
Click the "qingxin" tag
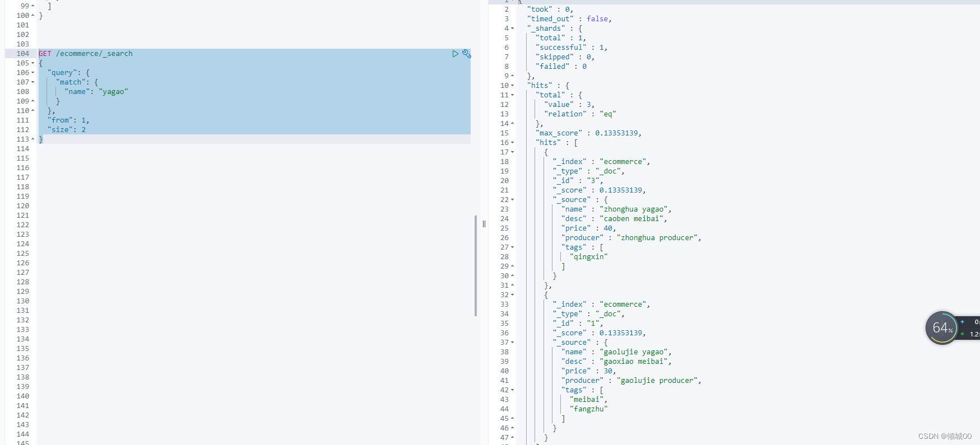pyautogui.click(x=589, y=257)
